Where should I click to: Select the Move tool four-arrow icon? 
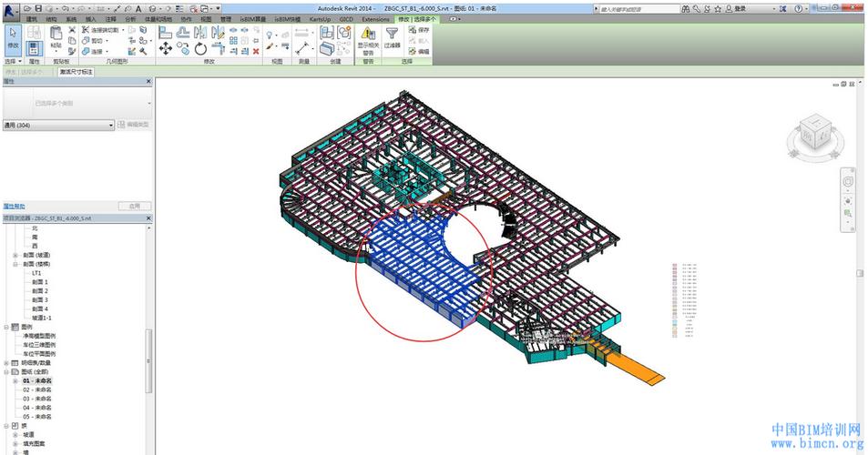[x=165, y=48]
